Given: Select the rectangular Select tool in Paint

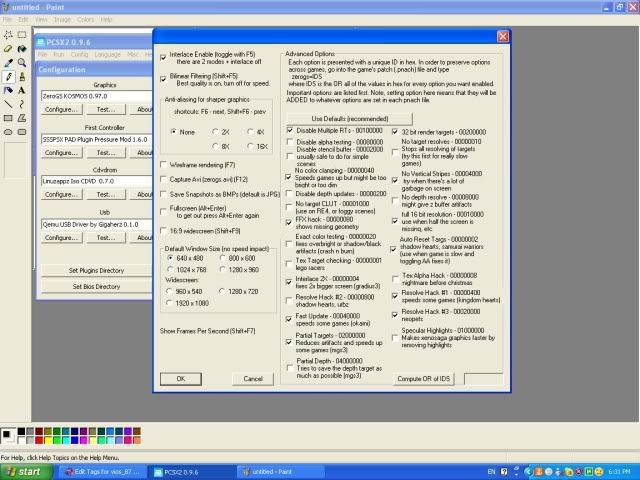Looking at the screenshot, I should 22,35.
